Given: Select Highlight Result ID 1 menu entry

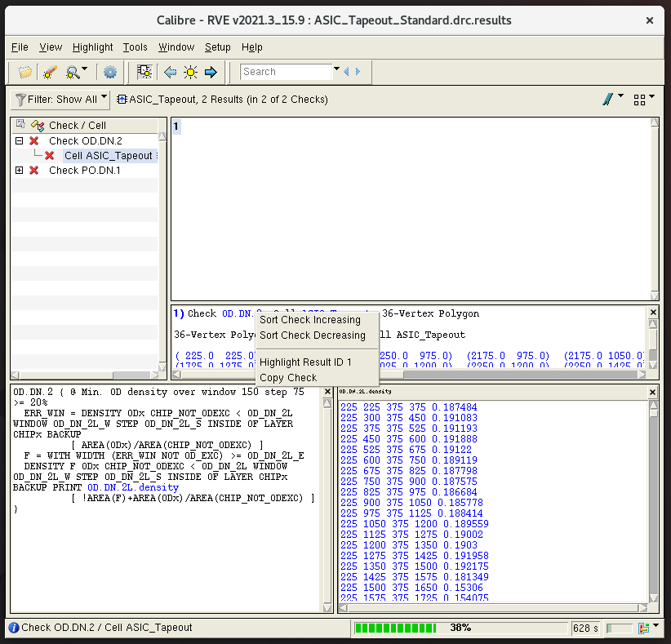Looking at the screenshot, I should tap(317, 362).
